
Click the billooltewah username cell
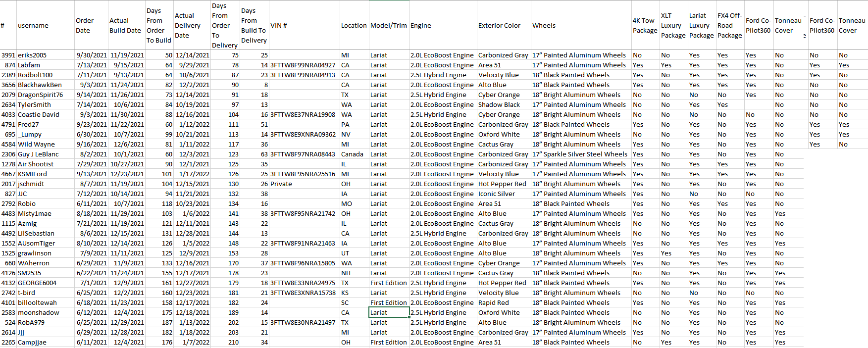(45, 302)
